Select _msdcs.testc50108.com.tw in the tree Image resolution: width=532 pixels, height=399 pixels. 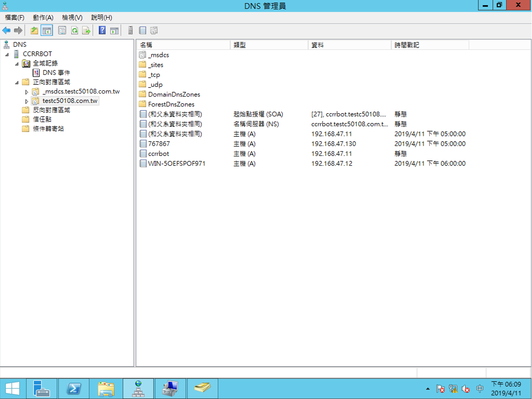pos(81,91)
